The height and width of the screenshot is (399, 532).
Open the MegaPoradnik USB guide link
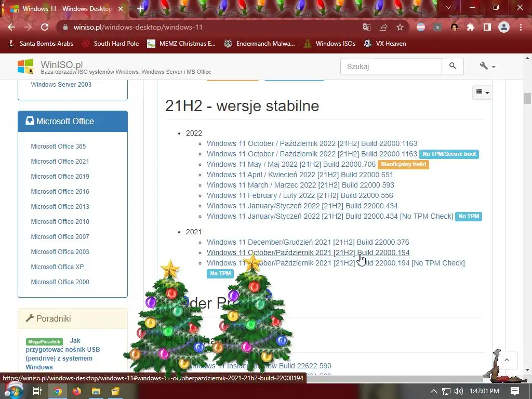click(63, 354)
